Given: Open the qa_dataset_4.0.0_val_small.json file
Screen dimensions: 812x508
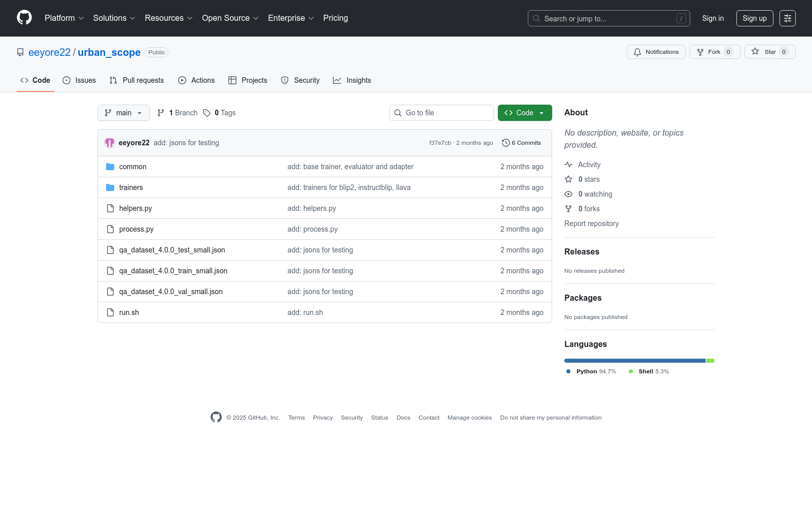Looking at the screenshot, I should [x=171, y=292].
